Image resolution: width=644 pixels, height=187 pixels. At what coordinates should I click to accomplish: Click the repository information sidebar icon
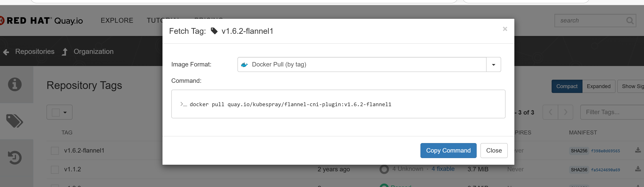coord(15,84)
